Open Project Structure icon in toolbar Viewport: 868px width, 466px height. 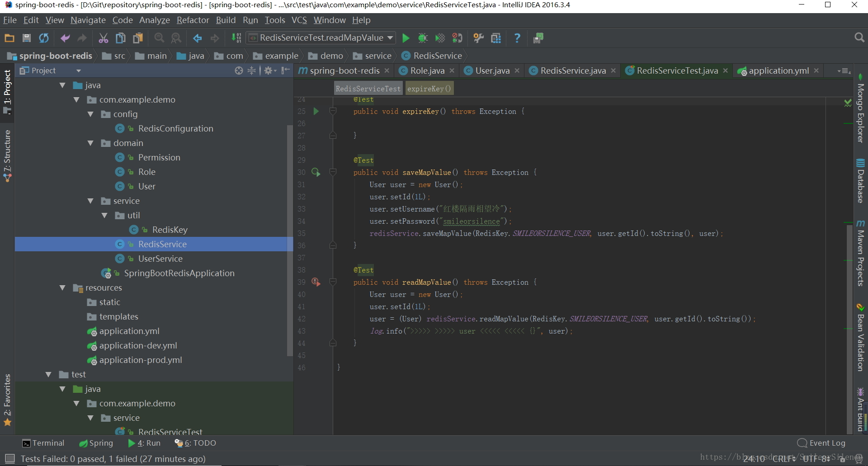(x=496, y=38)
